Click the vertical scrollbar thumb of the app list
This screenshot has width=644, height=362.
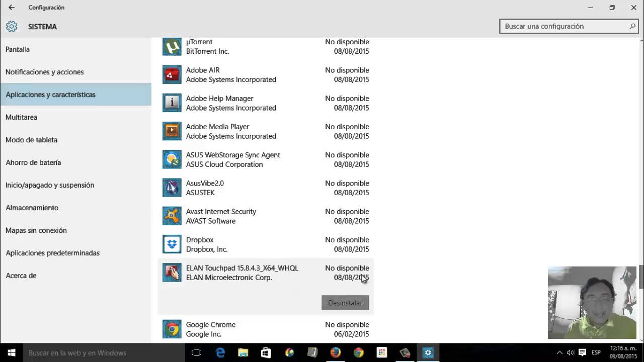[641, 277]
